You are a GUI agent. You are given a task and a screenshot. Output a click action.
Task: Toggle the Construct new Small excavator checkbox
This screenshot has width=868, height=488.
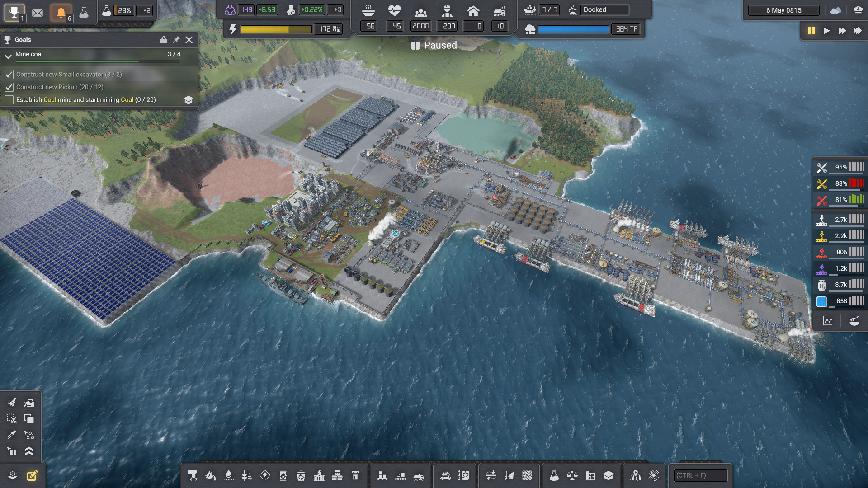coord(9,74)
